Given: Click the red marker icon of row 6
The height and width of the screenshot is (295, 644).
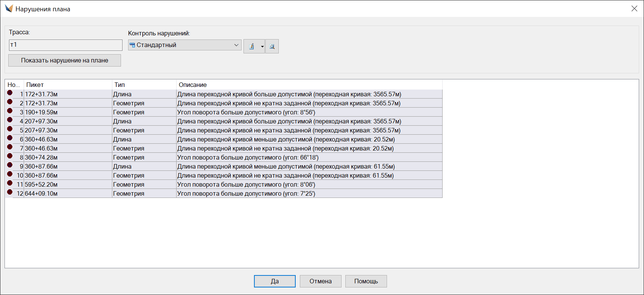Looking at the screenshot, I should click(10, 138).
